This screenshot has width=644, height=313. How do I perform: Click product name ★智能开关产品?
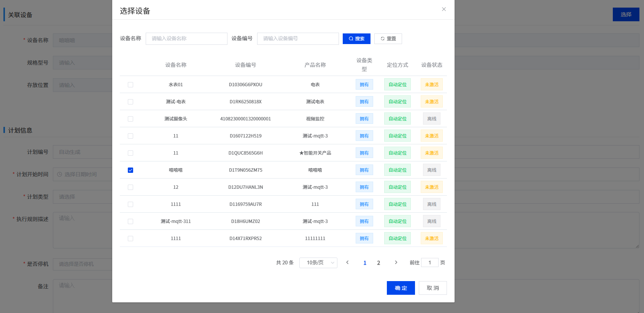click(x=315, y=153)
